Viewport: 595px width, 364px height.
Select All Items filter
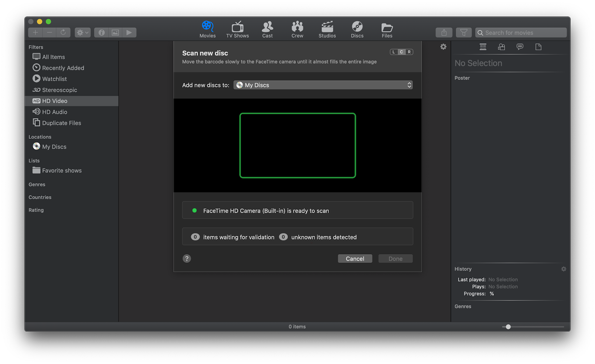click(71, 57)
